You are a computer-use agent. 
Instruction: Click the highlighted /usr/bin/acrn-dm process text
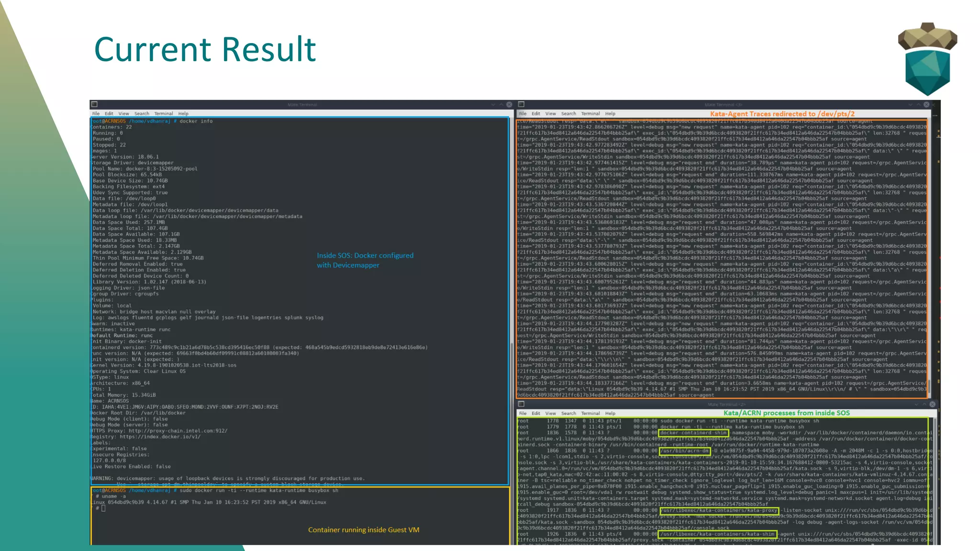click(684, 451)
